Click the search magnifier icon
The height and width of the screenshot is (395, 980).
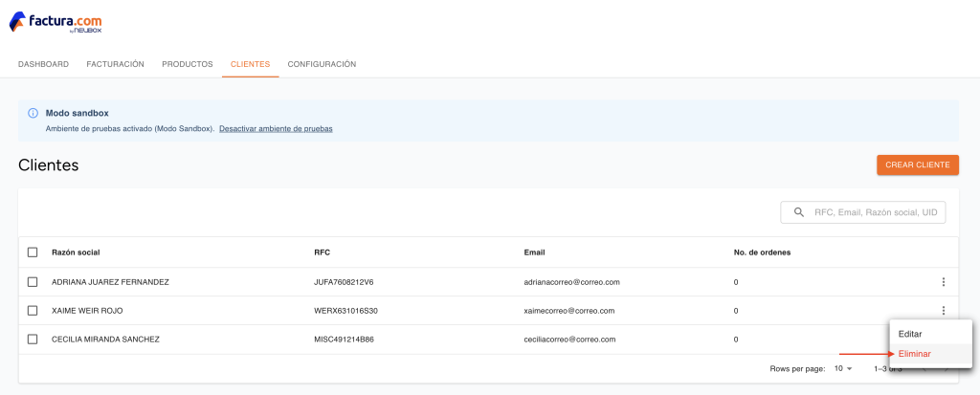pyautogui.click(x=799, y=212)
